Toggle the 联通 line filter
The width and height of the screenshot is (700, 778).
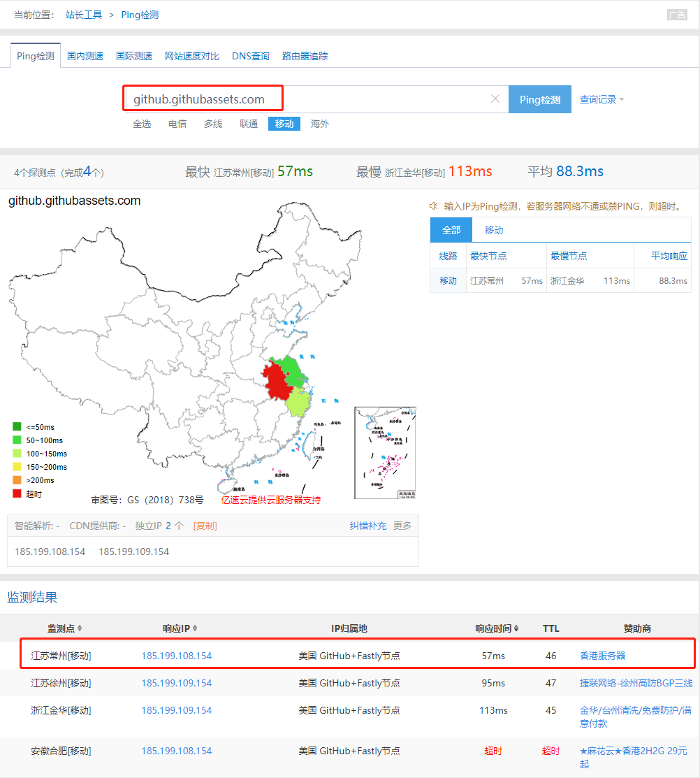click(249, 124)
